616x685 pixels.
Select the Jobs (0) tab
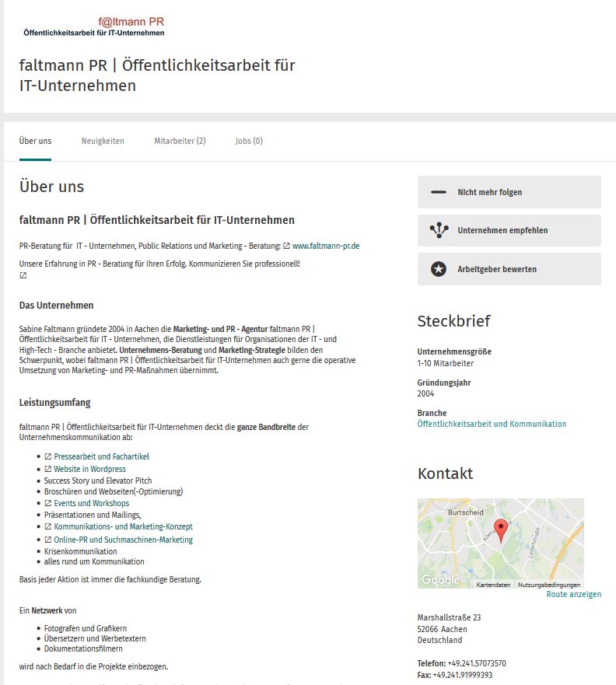coord(249,141)
